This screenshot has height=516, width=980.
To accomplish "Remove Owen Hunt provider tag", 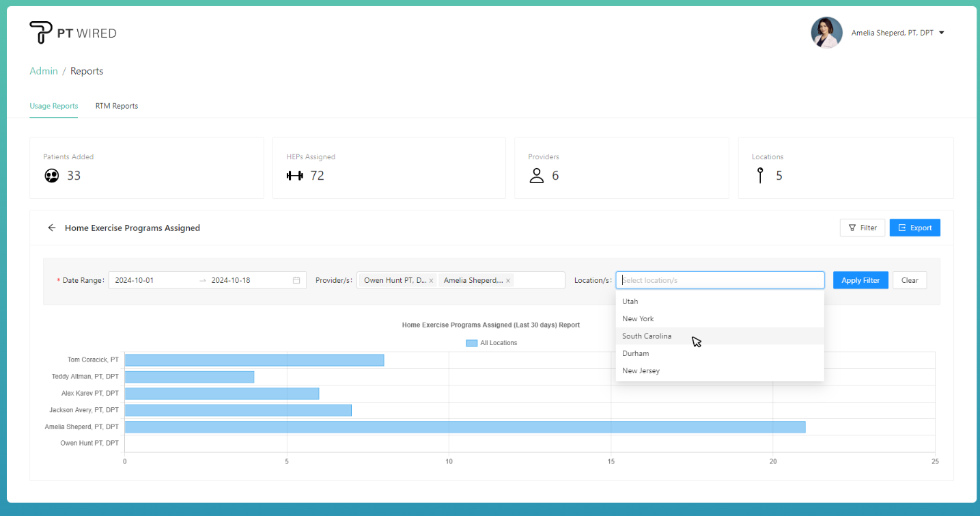I will click(431, 281).
